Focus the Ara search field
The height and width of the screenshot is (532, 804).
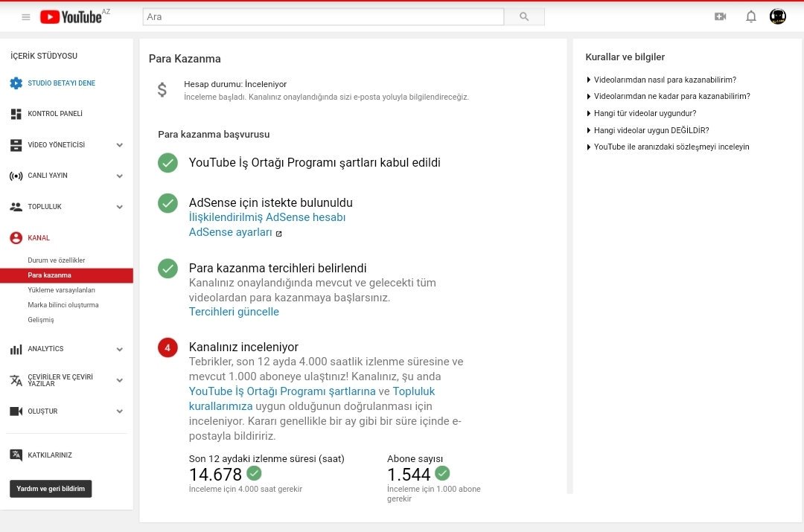pos(323,17)
